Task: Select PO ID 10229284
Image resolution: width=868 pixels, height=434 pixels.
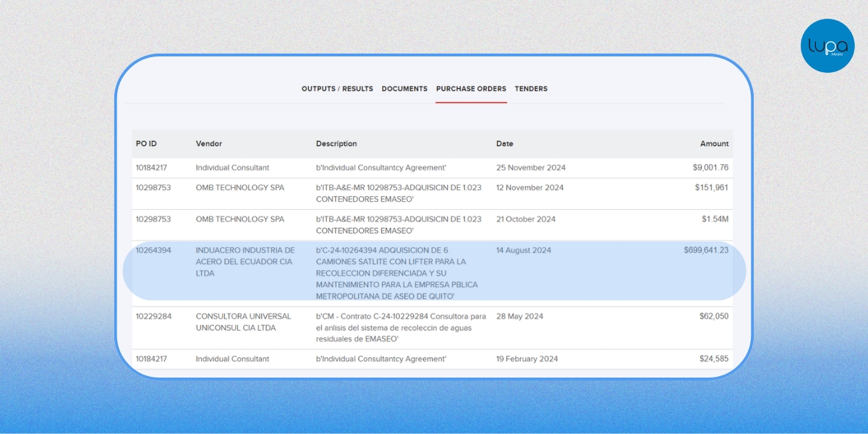Action: (153, 317)
